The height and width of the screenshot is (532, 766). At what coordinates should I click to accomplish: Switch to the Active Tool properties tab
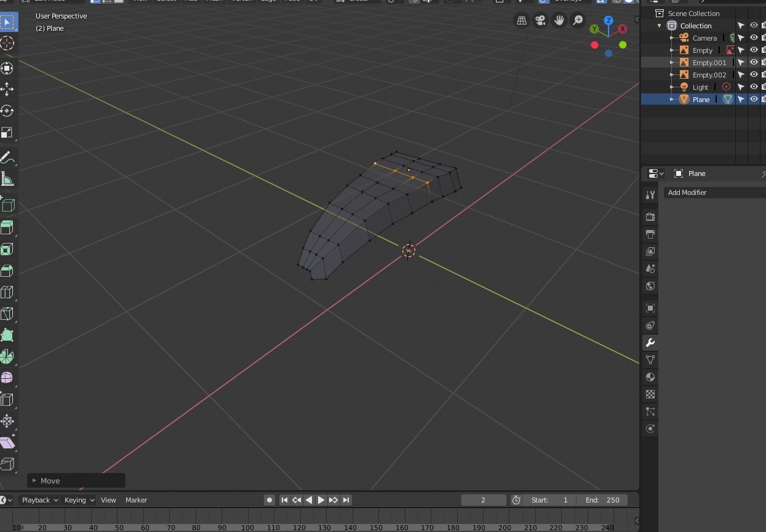point(650,195)
